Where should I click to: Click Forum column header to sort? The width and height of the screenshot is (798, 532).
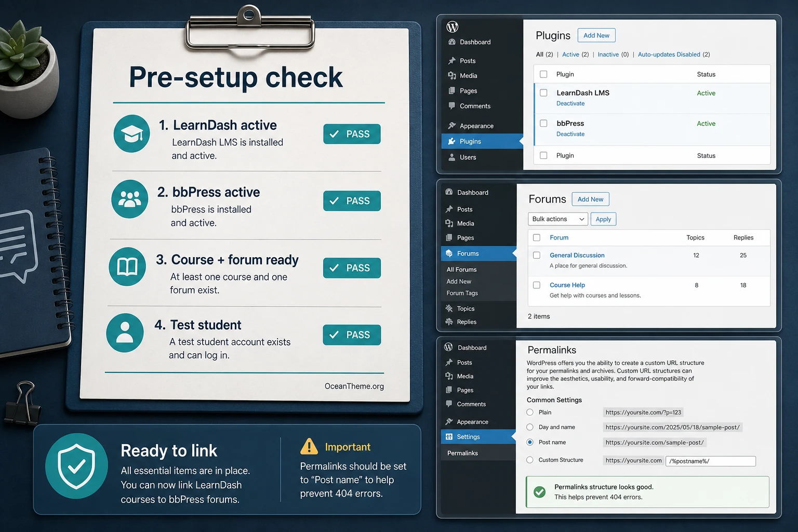click(559, 237)
